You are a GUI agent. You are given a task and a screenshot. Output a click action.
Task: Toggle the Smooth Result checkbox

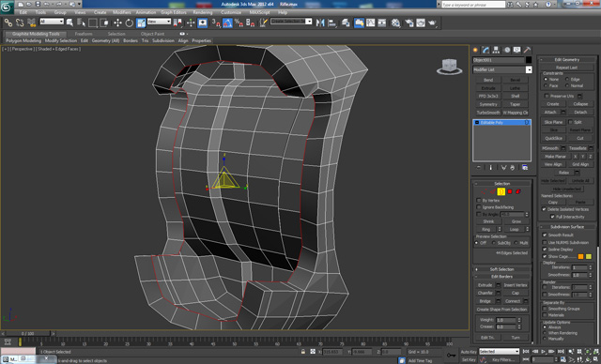(545, 235)
